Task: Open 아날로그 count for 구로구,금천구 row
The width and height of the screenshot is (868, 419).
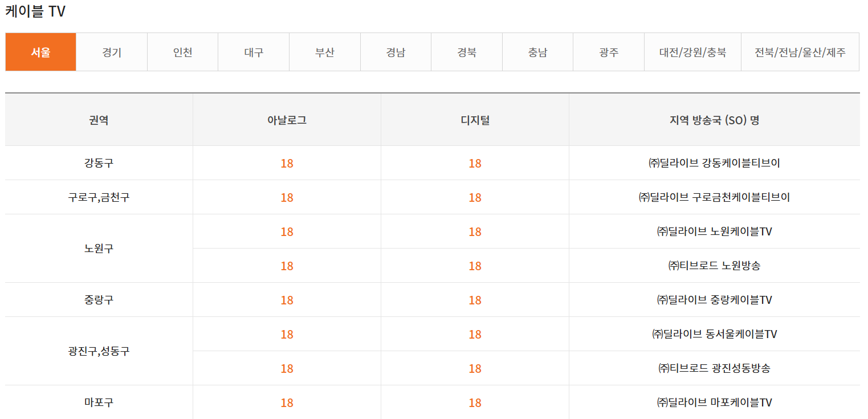Action: pos(287,197)
